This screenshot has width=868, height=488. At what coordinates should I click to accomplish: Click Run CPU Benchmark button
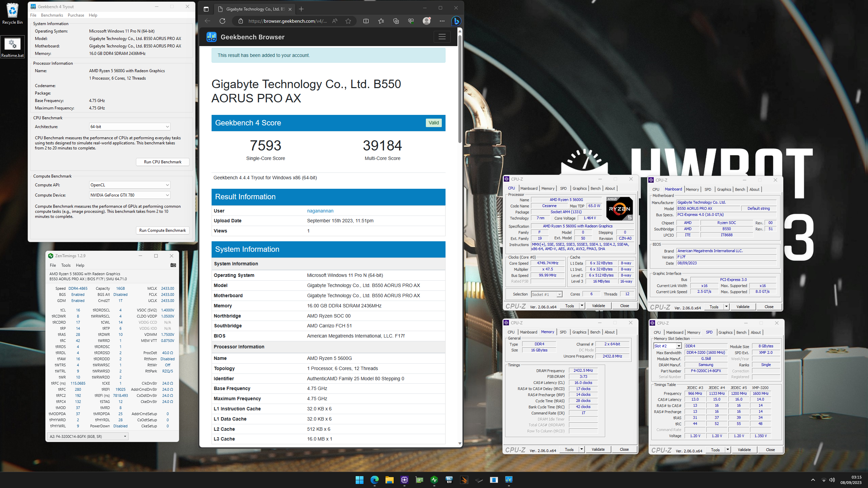(x=163, y=162)
